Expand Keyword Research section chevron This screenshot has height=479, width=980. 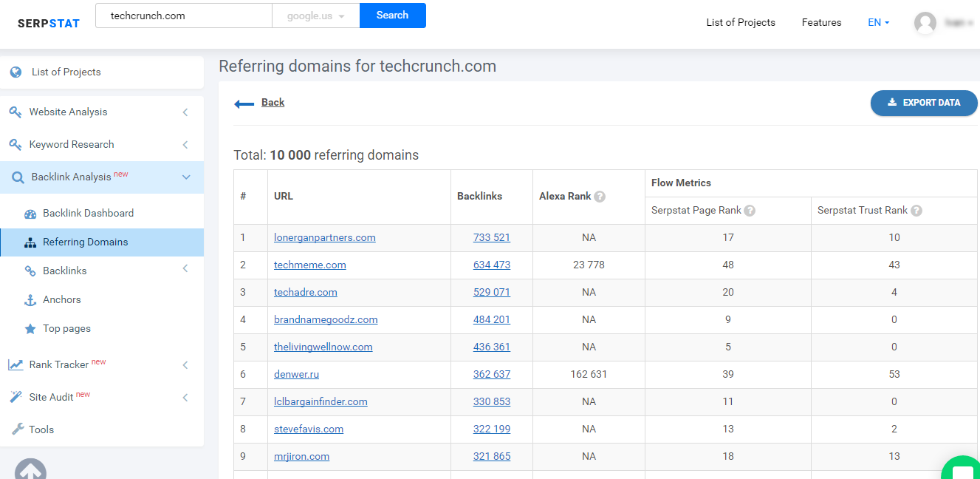coord(185,145)
